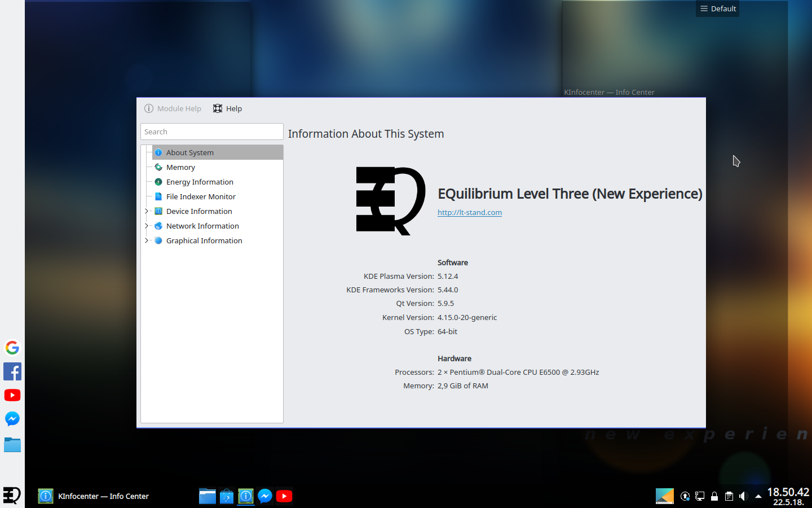812x508 pixels.
Task: Open the Help menu
Action: (227, 108)
